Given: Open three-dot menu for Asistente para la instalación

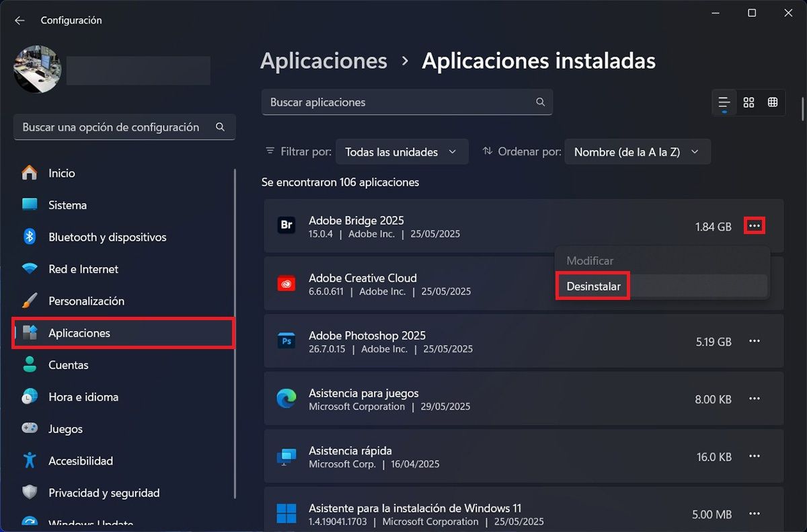Looking at the screenshot, I should tap(755, 515).
